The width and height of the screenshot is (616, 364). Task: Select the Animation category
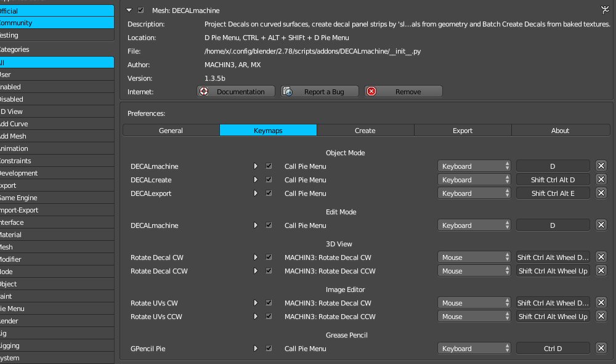coord(57,148)
